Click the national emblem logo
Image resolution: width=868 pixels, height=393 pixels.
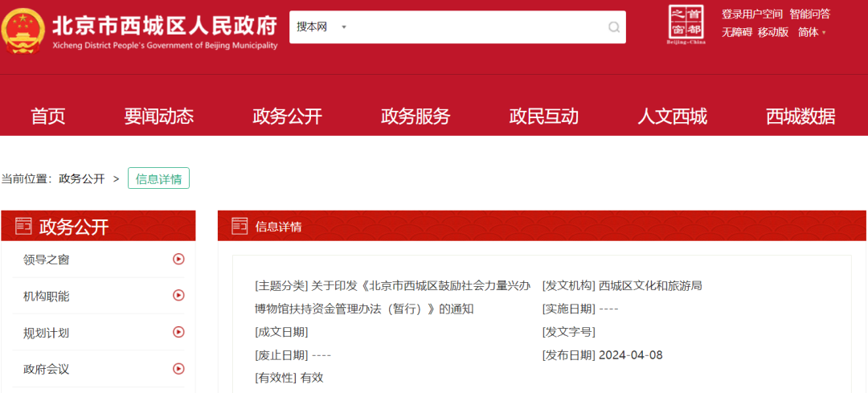coord(23,31)
